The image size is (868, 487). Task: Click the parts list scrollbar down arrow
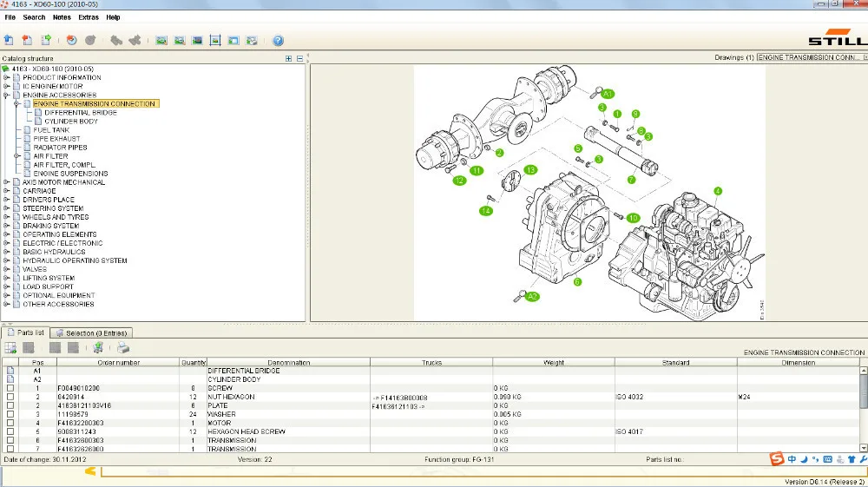coord(864,448)
